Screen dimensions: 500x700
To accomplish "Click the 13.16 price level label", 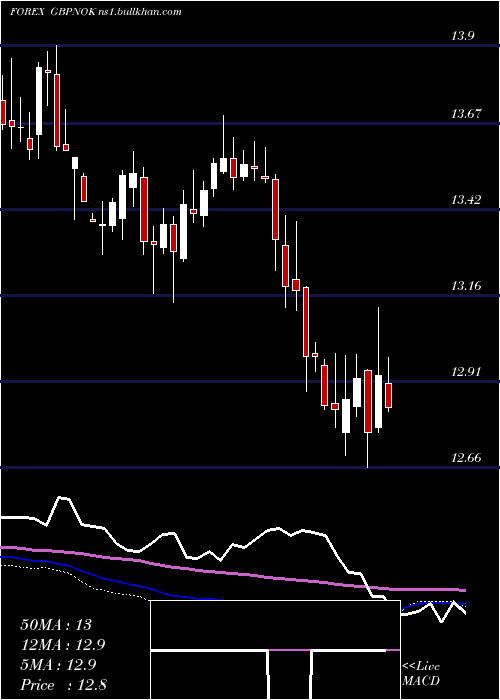I will click(466, 286).
